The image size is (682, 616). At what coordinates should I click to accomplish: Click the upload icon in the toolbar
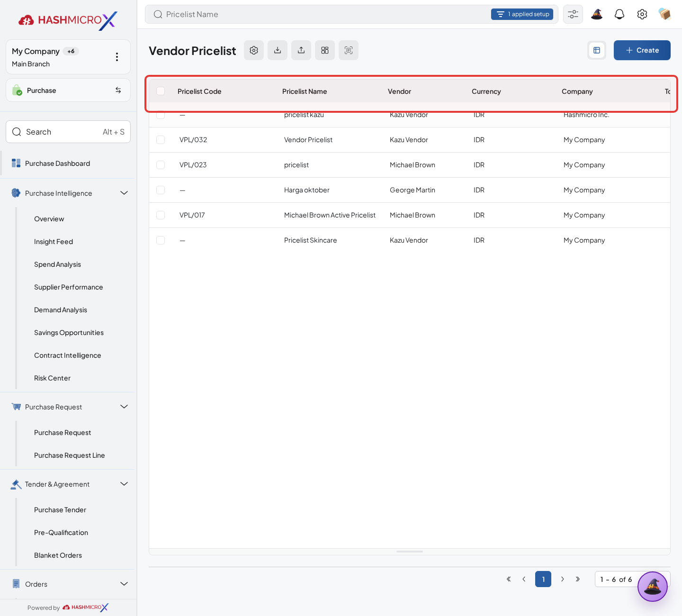(301, 50)
